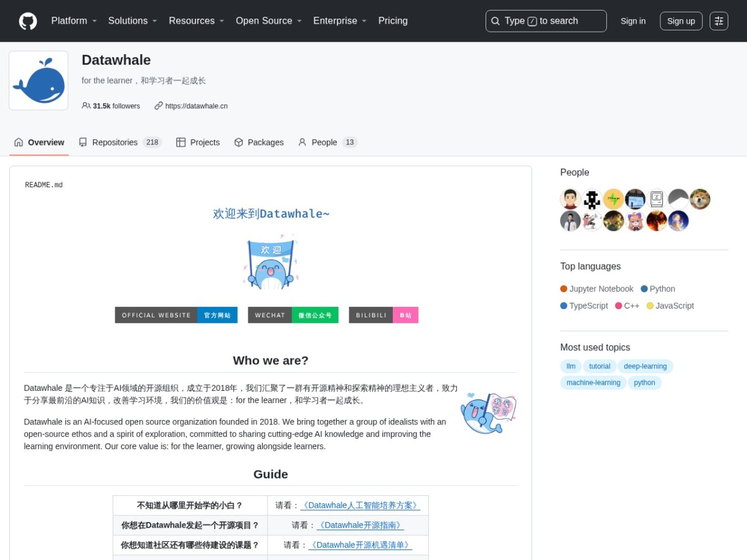Click the OFFICIAL WEBSITE badge
Screen dimensions: 747x560
point(176,315)
